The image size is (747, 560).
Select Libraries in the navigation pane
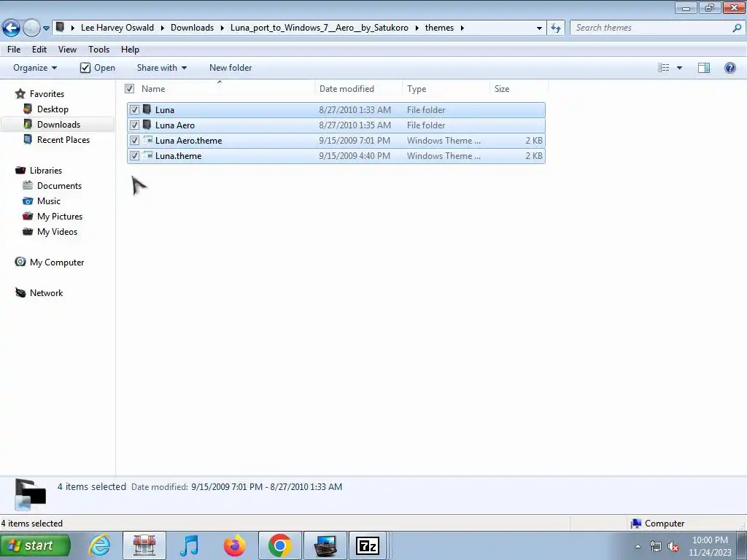[46, 171]
